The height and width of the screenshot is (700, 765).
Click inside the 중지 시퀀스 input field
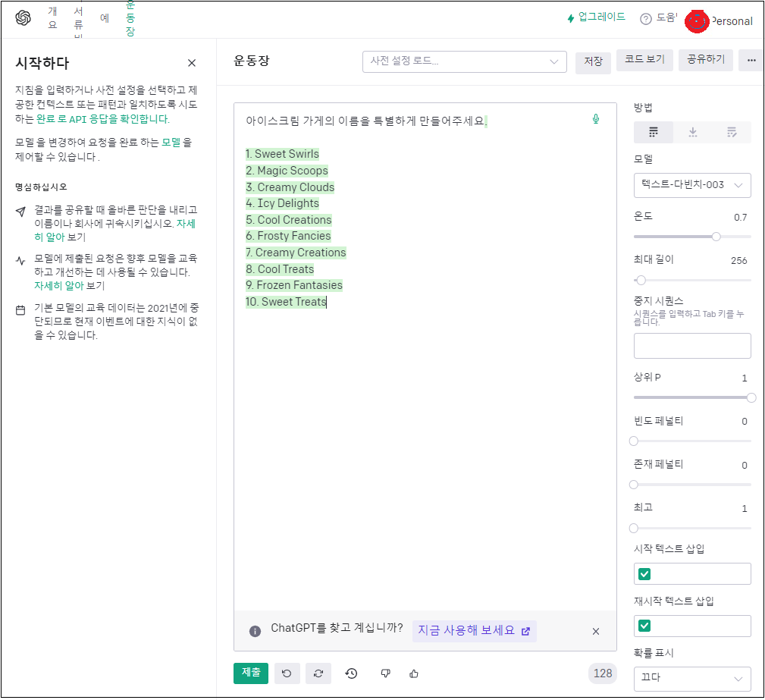691,345
